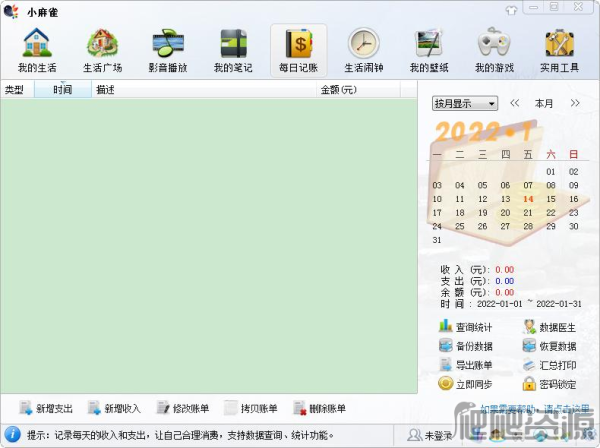Image resolution: width=600 pixels, height=448 pixels.
Task: Add a new expense with 新增支出
Action: [46, 408]
